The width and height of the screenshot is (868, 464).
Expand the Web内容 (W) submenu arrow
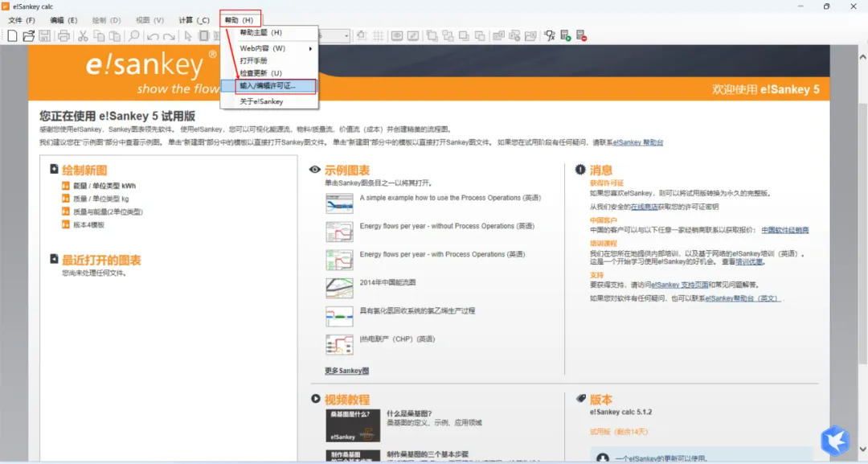click(310, 49)
